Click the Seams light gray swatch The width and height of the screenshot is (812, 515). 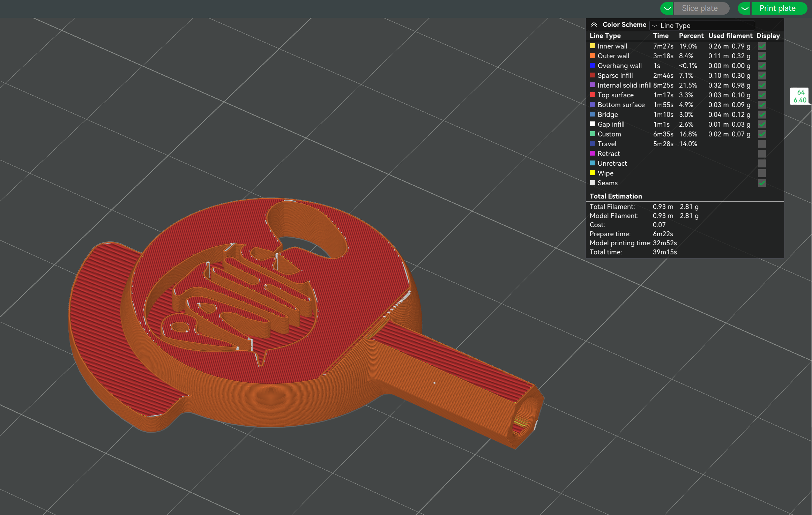593,182
